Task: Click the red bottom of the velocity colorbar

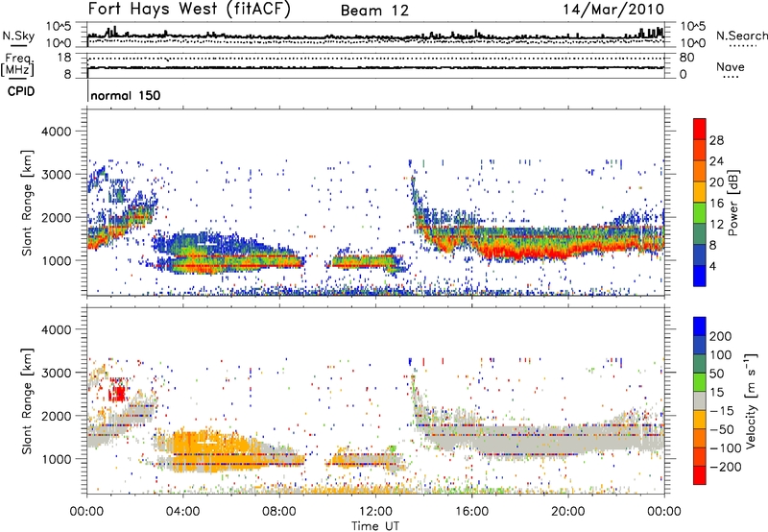Action: click(x=700, y=475)
